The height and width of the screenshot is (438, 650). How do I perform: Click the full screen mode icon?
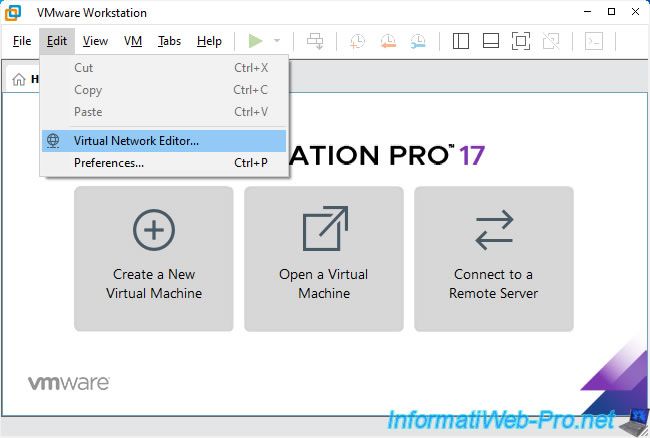pyautogui.click(x=521, y=41)
